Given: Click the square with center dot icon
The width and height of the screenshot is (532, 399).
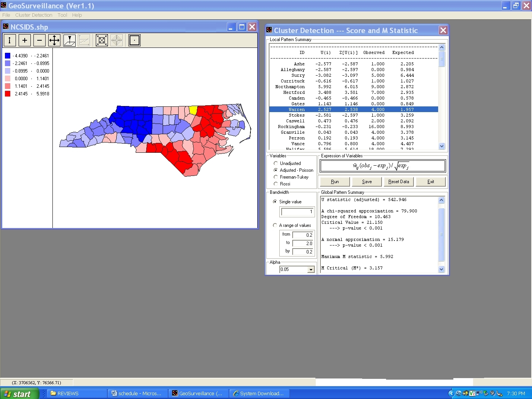Looking at the screenshot, I should point(134,40).
